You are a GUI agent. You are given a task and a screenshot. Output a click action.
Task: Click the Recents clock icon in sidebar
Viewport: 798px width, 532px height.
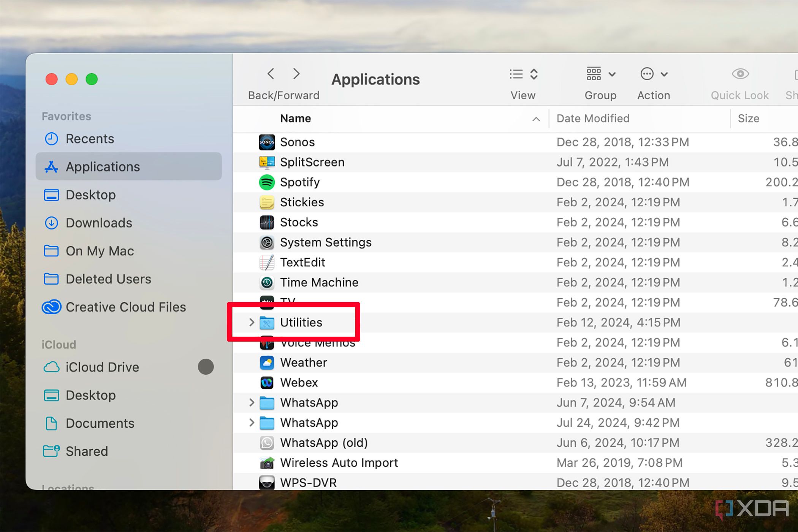tap(51, 139)
